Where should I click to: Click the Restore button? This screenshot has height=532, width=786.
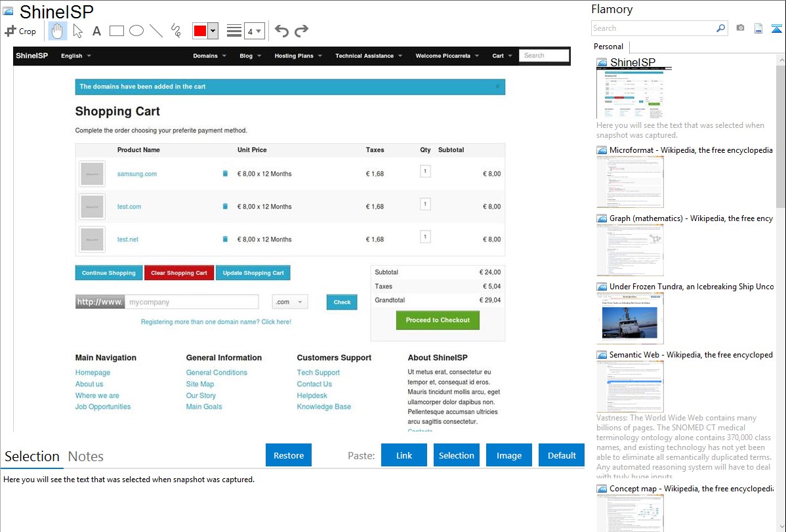(x=289, y=455)
